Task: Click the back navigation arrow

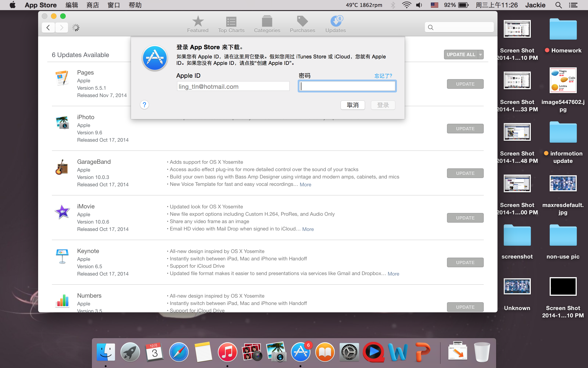Action: click(48, 28)
